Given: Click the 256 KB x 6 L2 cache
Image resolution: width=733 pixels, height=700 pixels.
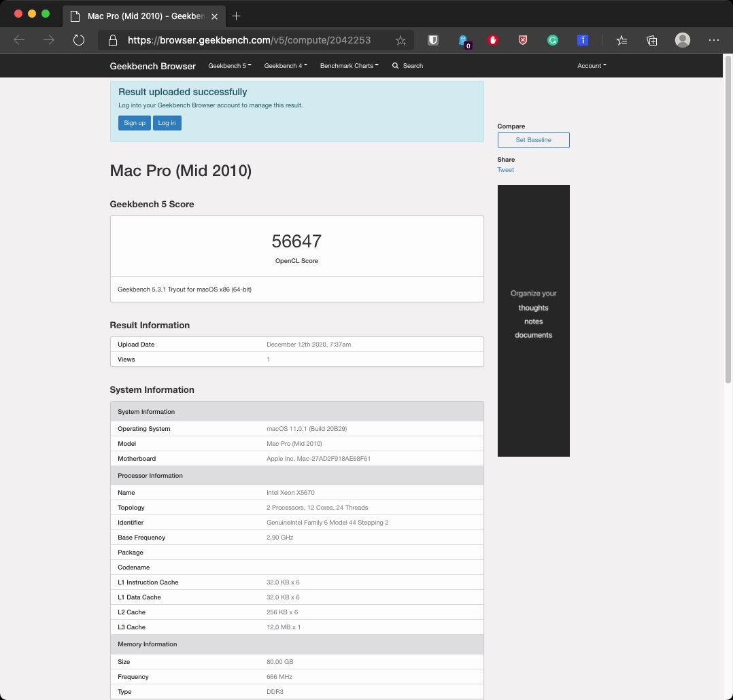Looking at the screenshot, I should 282,612.
